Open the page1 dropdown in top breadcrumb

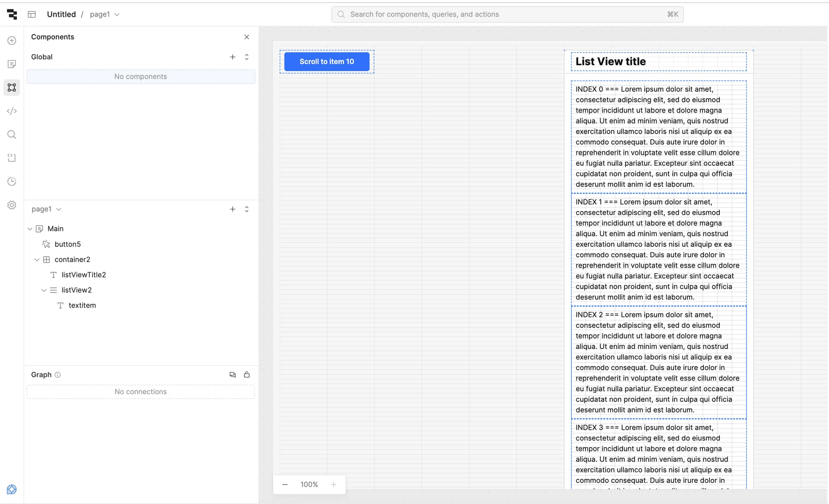click(x=104, y=14)
